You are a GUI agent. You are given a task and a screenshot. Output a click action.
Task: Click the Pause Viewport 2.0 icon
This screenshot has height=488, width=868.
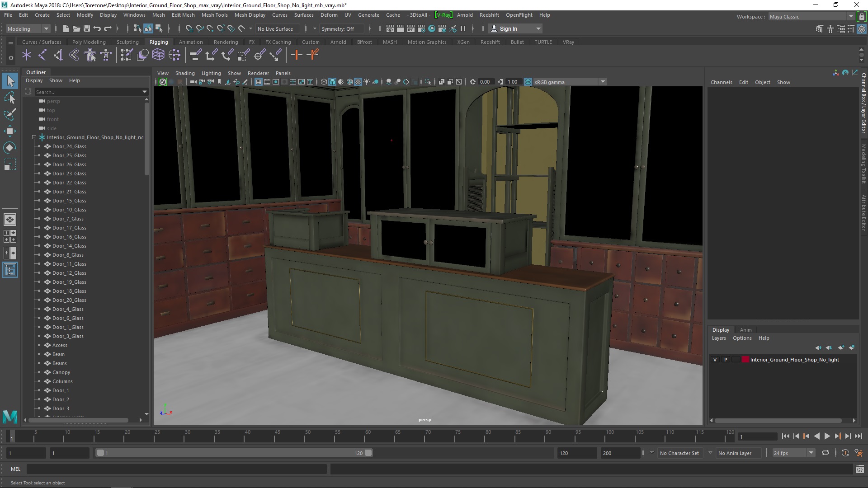coord(463,28)
